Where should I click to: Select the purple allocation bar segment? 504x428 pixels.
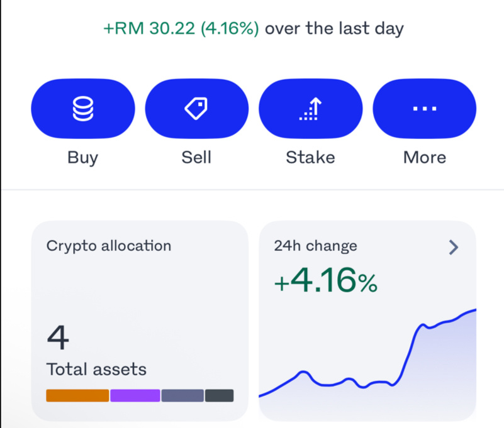135,395
